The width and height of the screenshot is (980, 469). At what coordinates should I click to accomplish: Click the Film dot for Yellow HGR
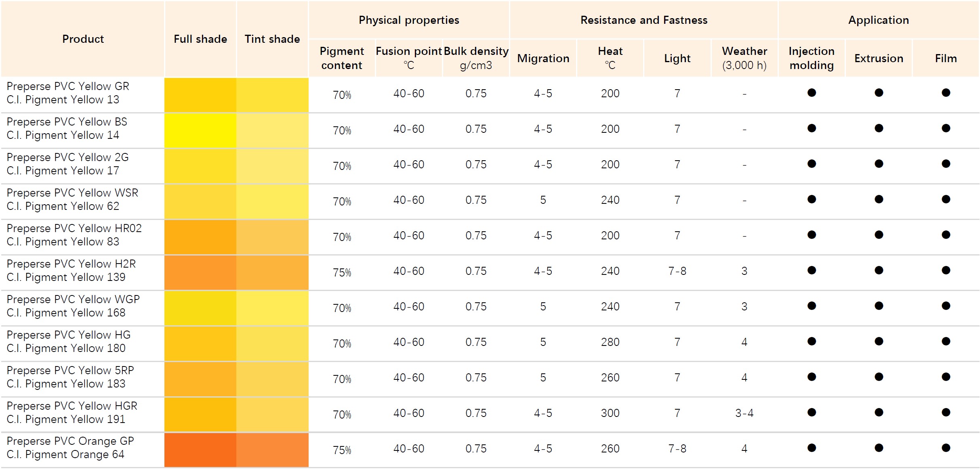[946, 412]
